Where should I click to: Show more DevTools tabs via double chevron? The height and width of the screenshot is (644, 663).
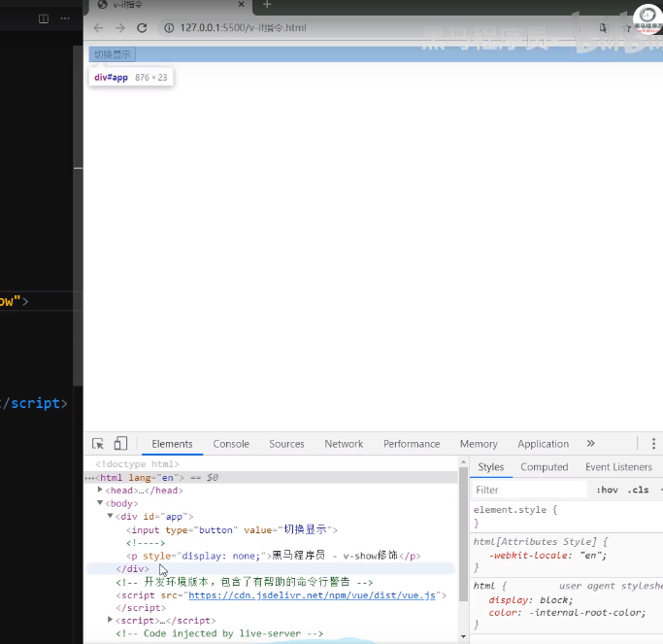[x=591, y=444]
